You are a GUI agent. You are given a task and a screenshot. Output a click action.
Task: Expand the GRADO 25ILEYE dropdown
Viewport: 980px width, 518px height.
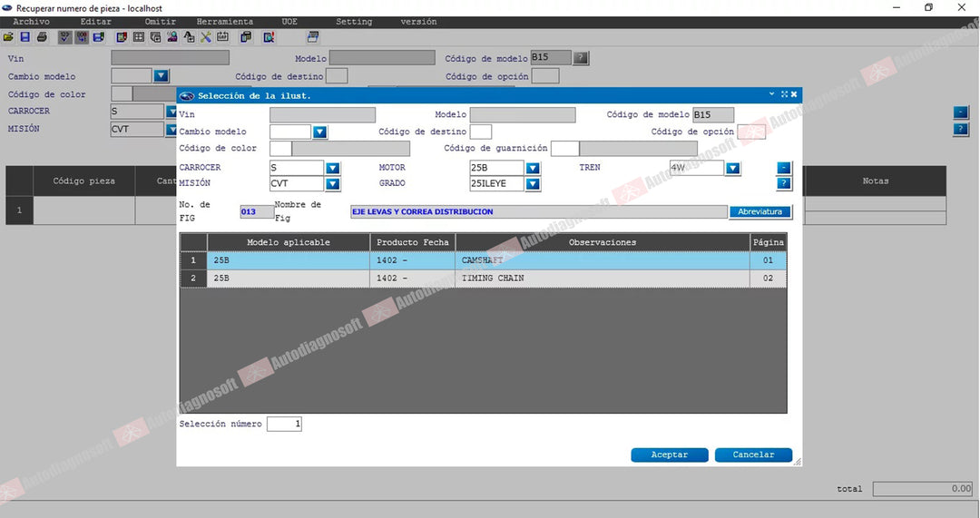coord(533,184)
